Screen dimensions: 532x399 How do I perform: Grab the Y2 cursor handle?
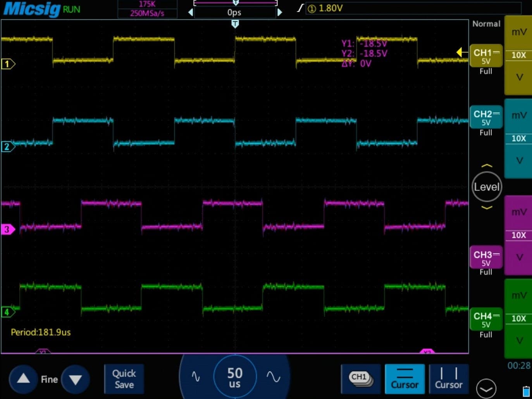click(x=427, y=351)
